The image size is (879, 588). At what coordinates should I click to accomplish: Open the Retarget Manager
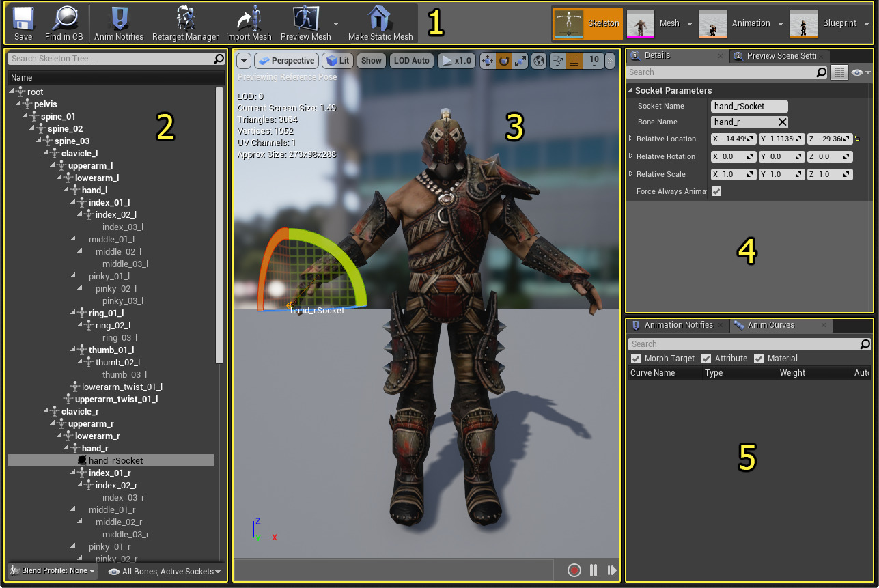tap(185, 23)
